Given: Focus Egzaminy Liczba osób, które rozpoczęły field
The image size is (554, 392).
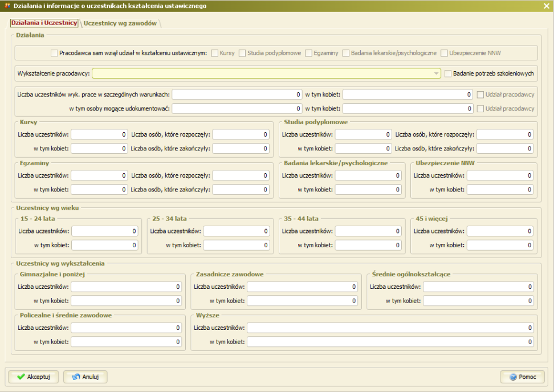Looking at the screenshot, I should tap(241, 175).
